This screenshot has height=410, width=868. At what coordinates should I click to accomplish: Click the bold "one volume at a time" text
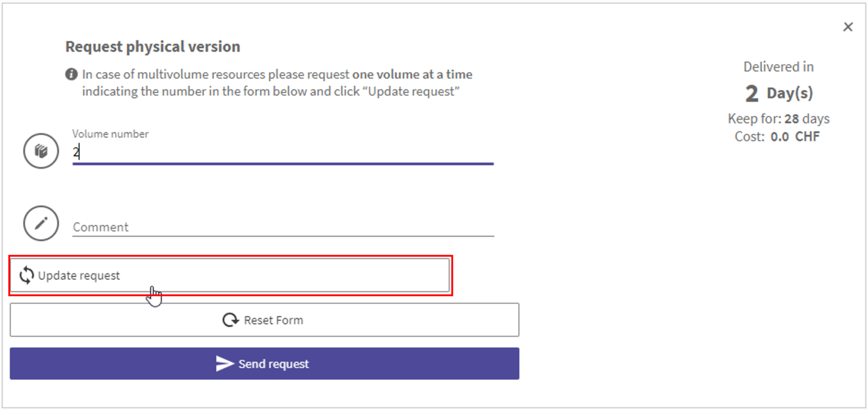(x=412, y=75)
